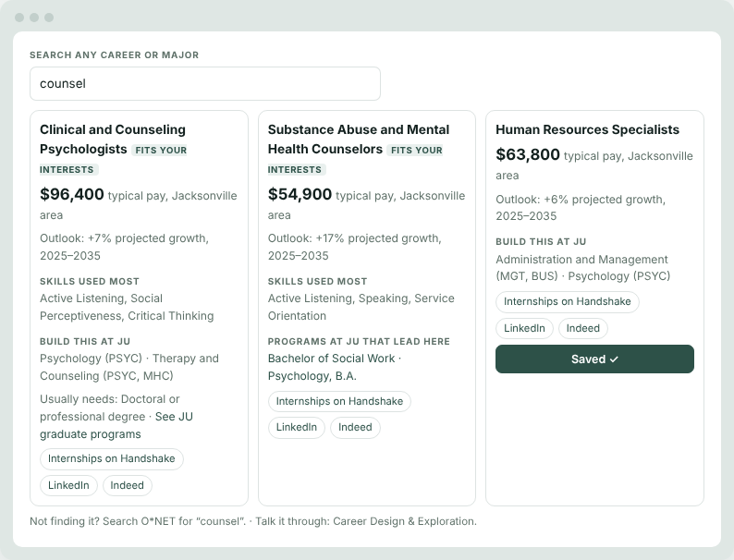Screen dimensions: 734x560
Task: Open Internships on Handshake for Clinical Psychologists
Action: pyautogui.click(x=112, y=458)
